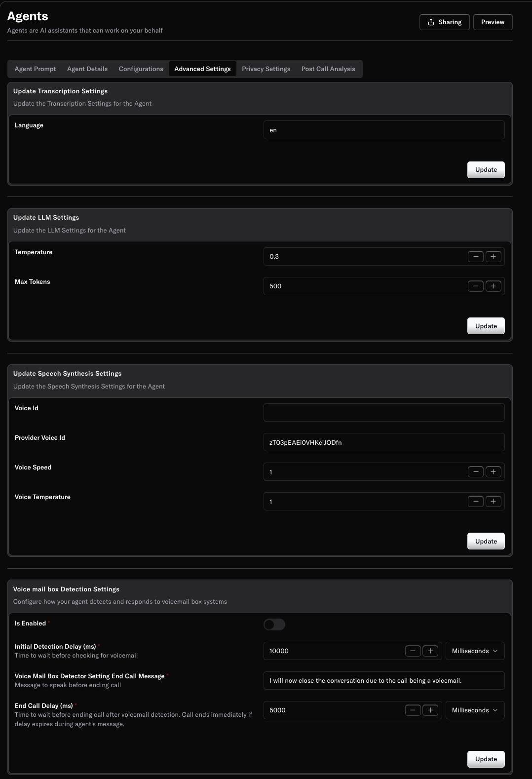Click the Sharing button

coord(444,22)
